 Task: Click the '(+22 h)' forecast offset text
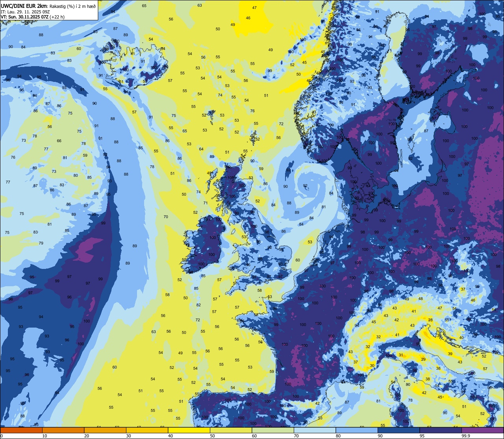(x=57, y=17)
